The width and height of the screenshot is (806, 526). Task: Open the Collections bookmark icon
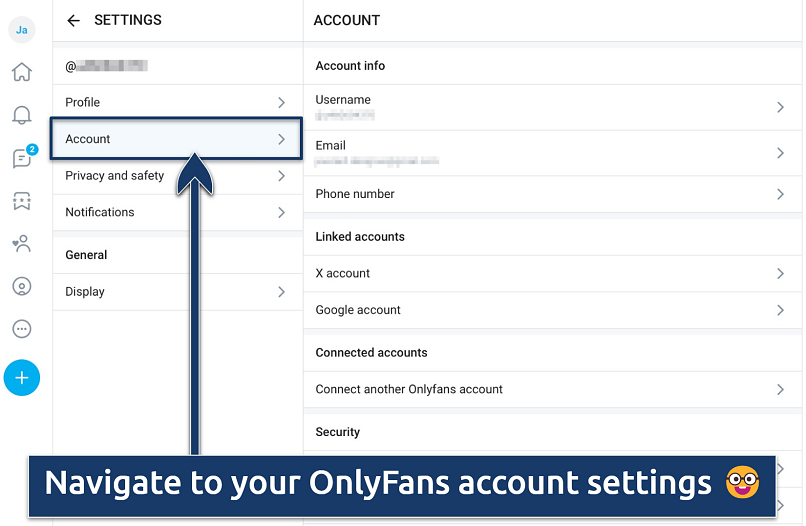coord(21,201)
